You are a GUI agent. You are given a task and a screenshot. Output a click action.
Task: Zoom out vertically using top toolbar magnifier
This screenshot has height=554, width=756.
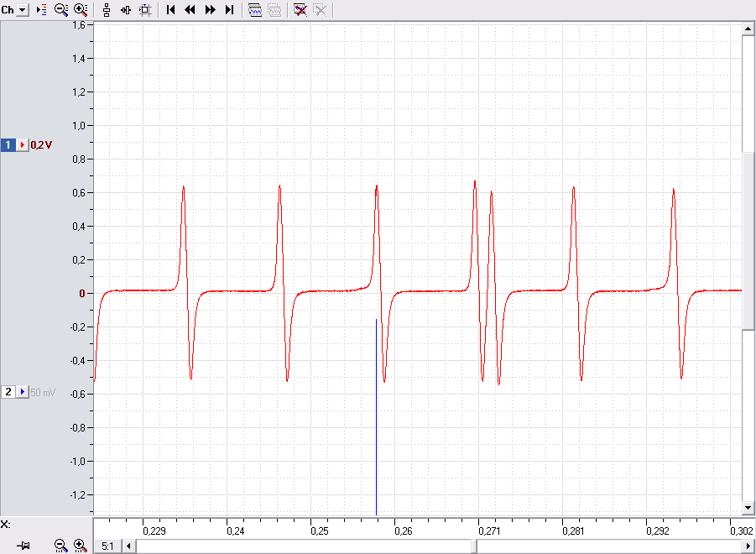tap(61, 9)
